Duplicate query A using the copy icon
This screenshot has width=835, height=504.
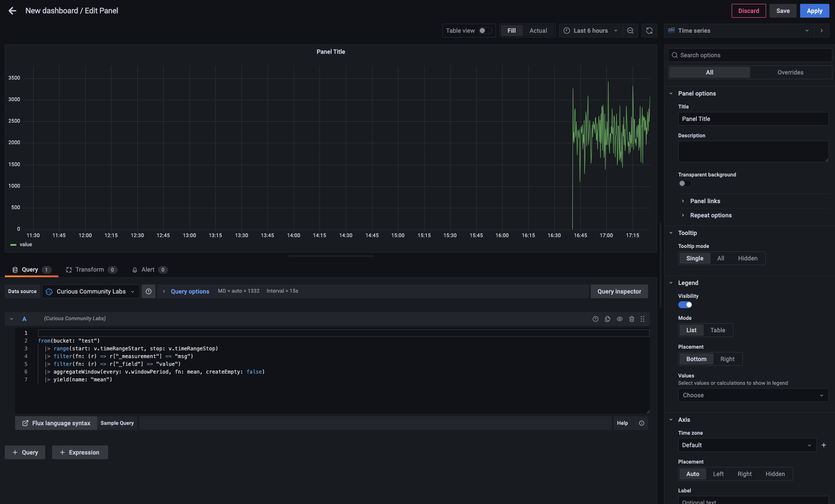[608, 318]
